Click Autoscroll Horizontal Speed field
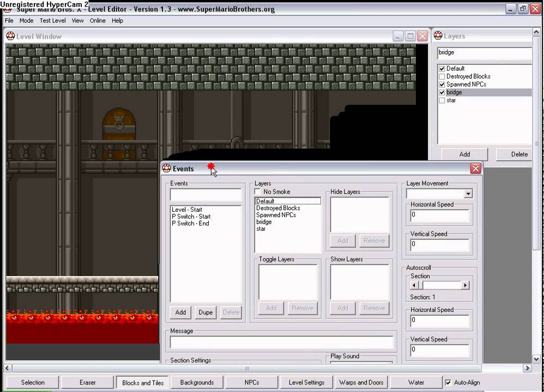Viewport: 544px width, 392px height. click(439, 321)
